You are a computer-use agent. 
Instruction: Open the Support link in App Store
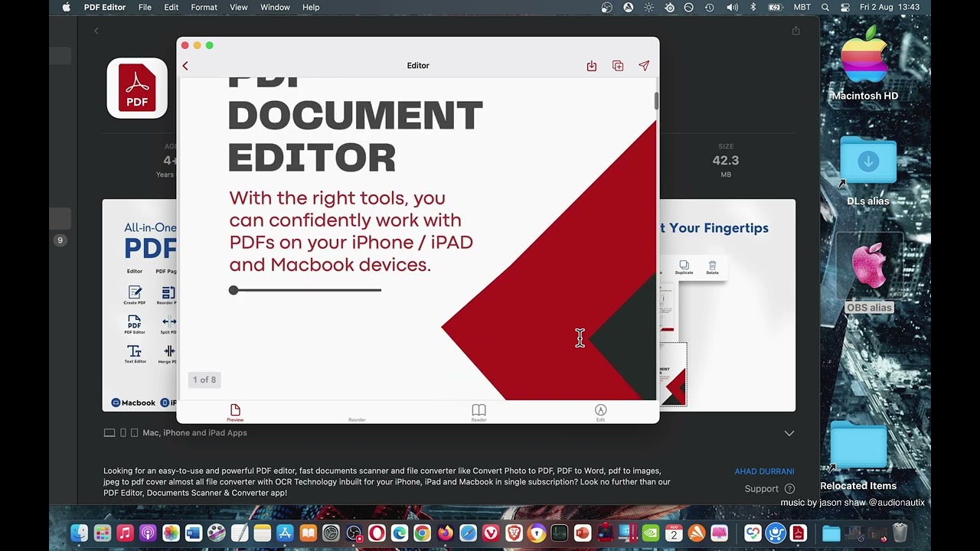pos(769,488)
